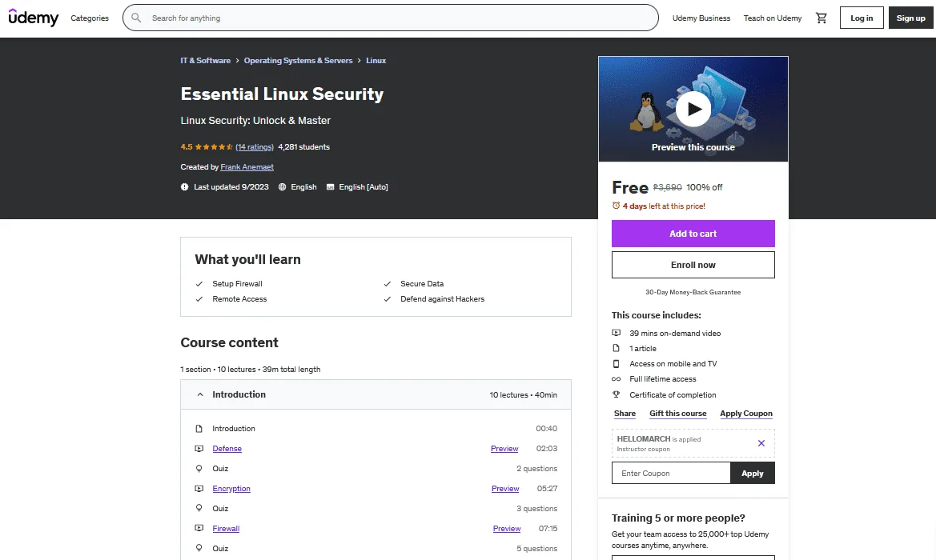Click the Log in button
Viewport: 936px width, 560px height.
point(862,18)
